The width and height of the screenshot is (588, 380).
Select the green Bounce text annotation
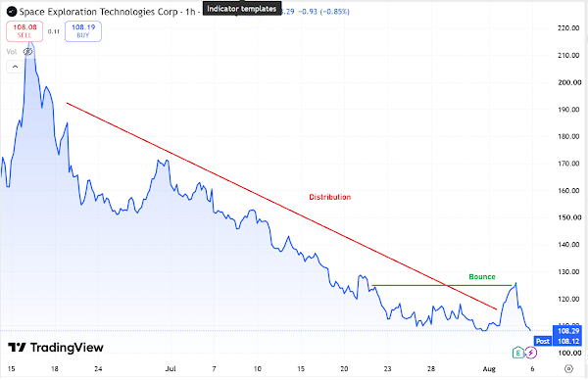482,276
